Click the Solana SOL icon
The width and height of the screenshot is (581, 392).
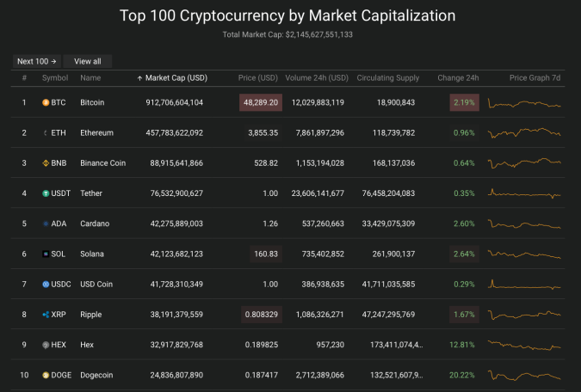(46, 254)
